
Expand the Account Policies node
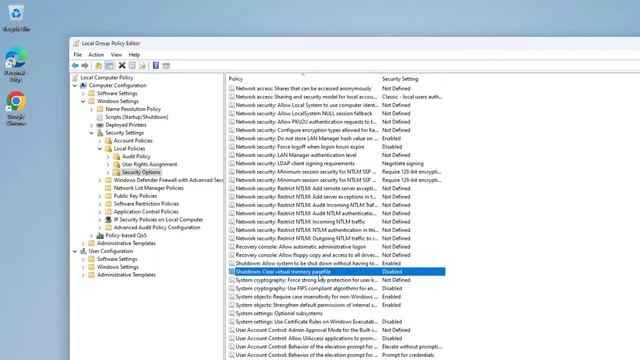coord(100,141)
